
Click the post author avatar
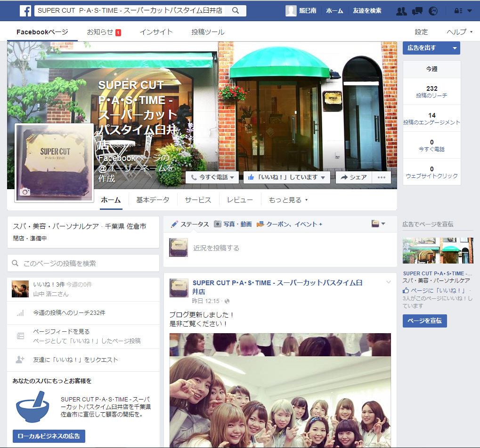click(x=179, y=288)
